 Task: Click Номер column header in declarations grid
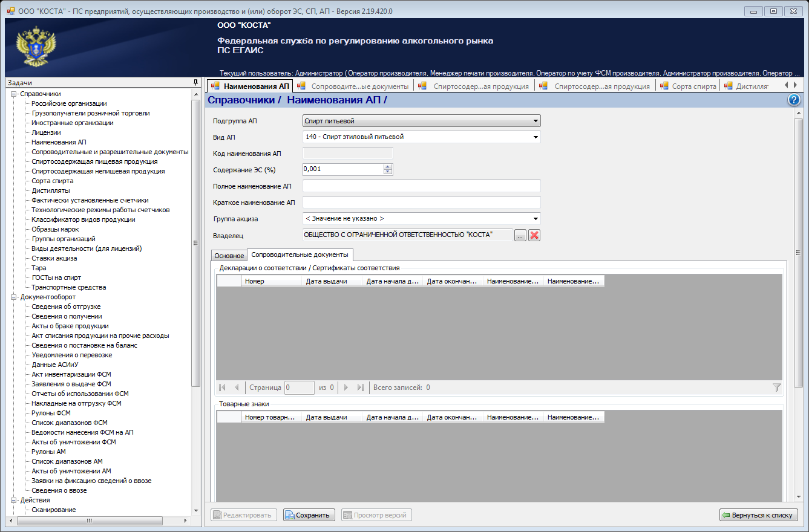(271, 281)
